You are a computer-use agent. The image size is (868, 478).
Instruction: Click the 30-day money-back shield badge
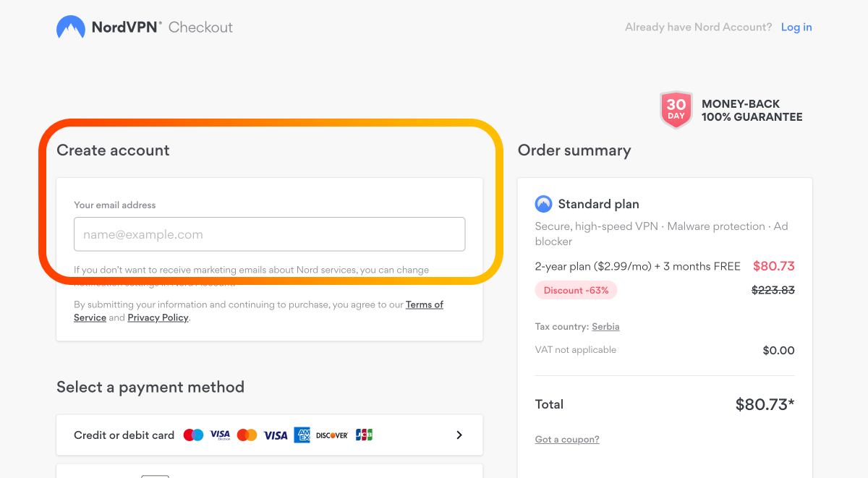(676, 110)
